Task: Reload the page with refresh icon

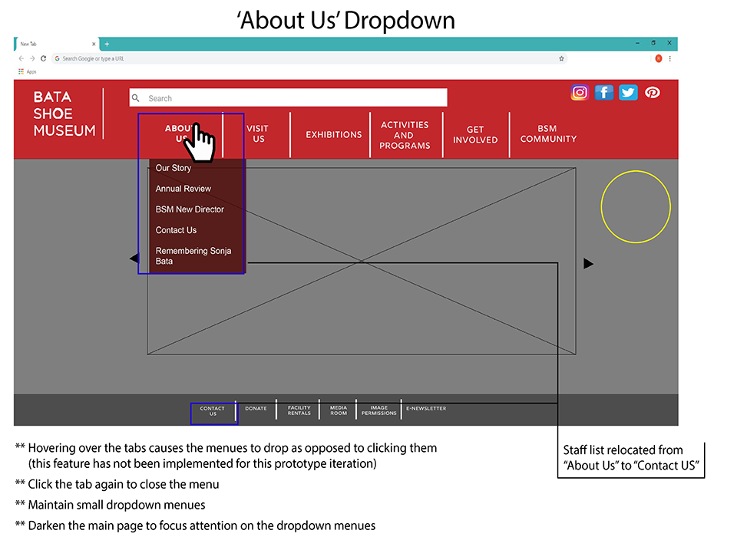Action: pyautogui.click(x=43, y=58)
